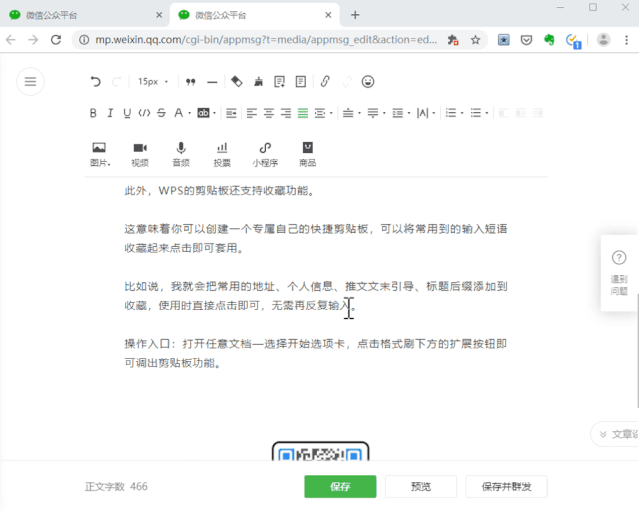This screenshot has width=639, height=515.
Task: Insert a product via 商品
Action: click(x=308, y=154)
